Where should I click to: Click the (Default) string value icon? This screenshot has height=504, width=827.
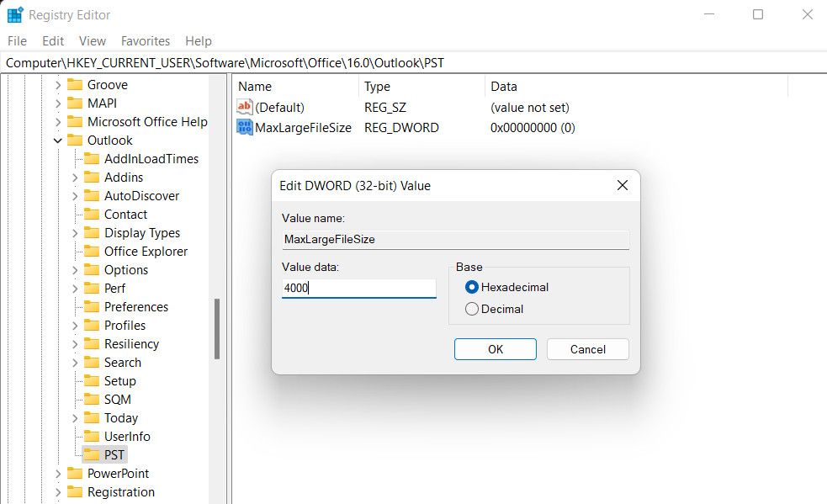click(244, 107)
